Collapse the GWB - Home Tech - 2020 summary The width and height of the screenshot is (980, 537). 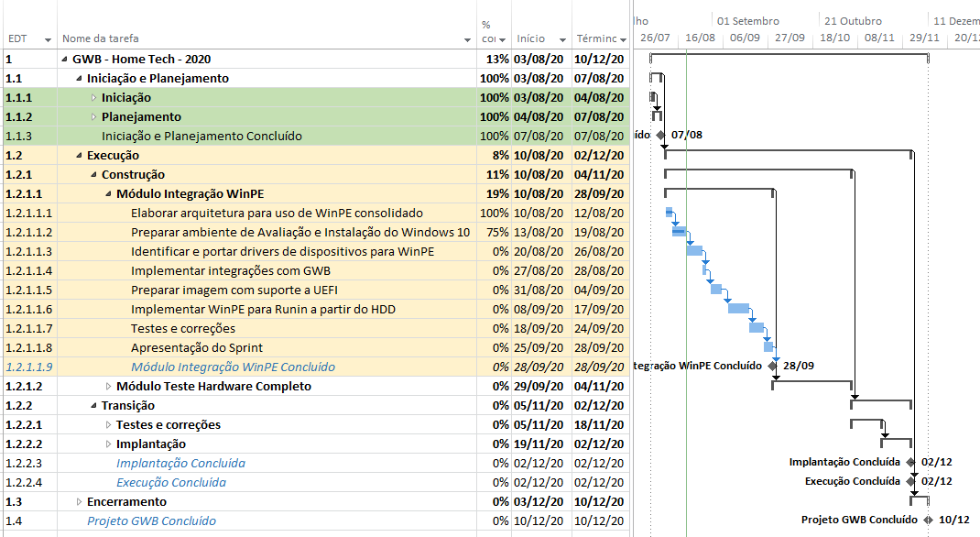pos(64,60)
